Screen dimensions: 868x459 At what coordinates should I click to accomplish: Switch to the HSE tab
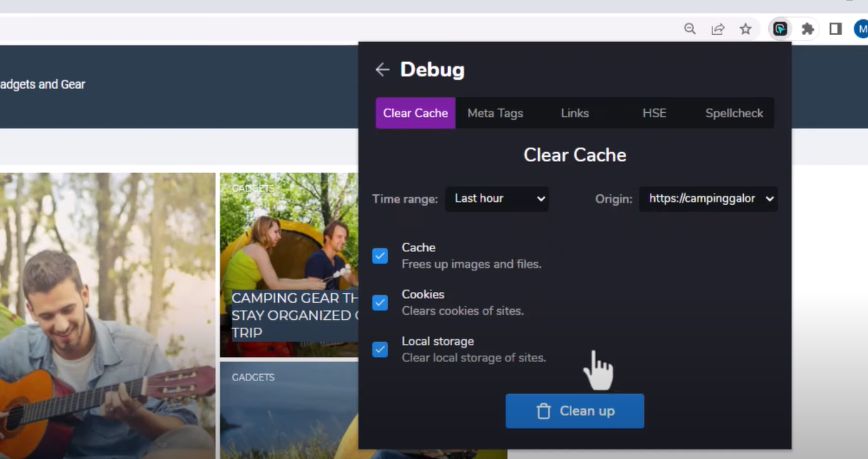click(x=654, y=113)
